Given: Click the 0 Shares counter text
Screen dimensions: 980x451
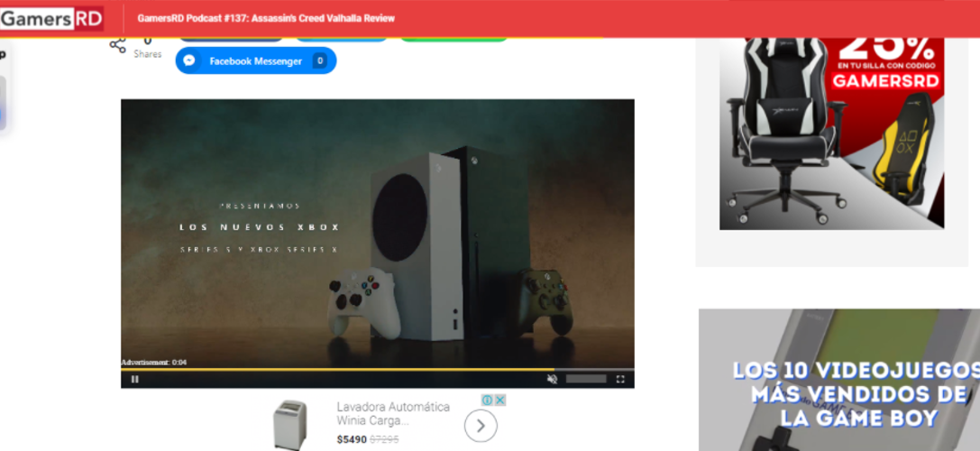Looking at the screenshot, I should 148,49.
